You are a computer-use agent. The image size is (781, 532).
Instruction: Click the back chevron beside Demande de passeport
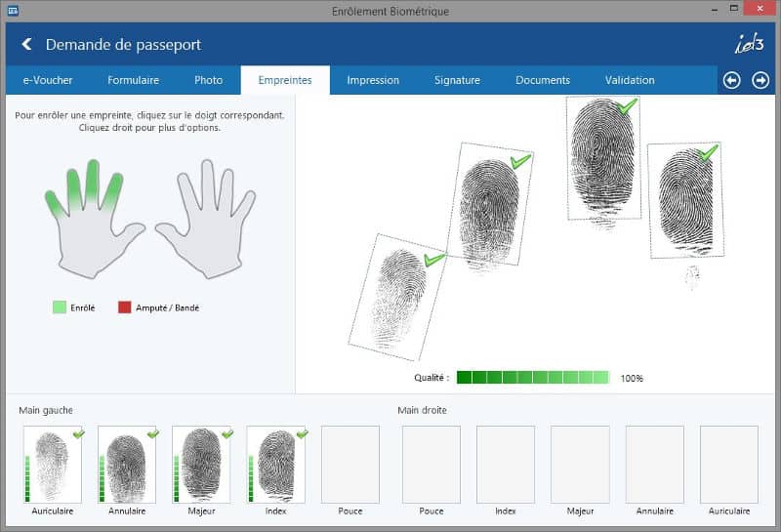27,44
